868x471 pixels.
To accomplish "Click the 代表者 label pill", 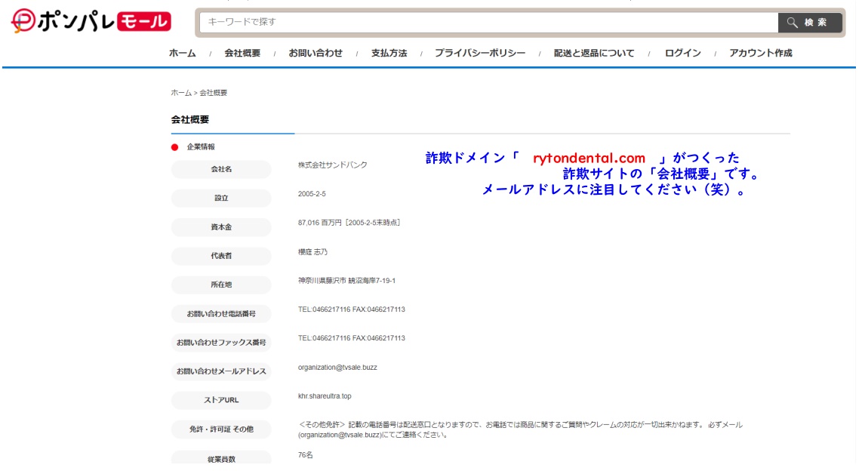I will (221, 256).
